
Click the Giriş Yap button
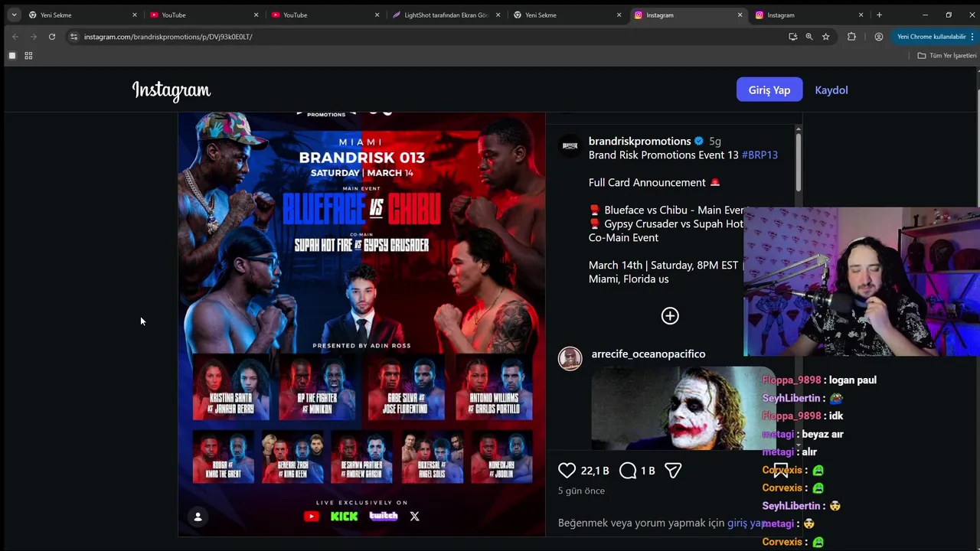click(769, 90)
